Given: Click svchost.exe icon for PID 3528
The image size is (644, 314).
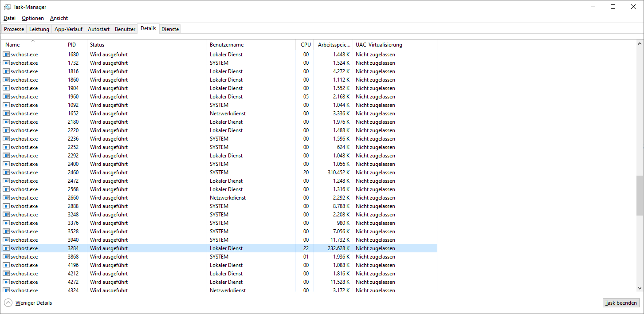Looking at the screenshot, I should pyautogui.click(x=6, y=232).
